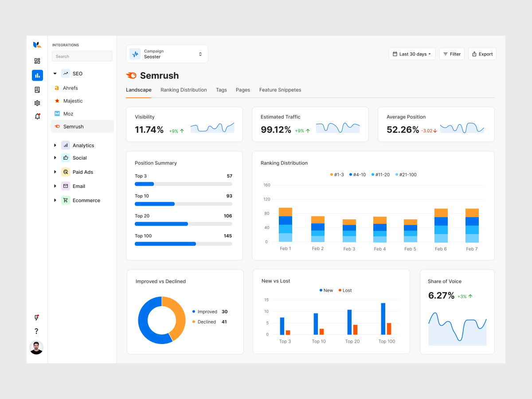Click the calendar icon in date picker
Screen dimensions: 532x399
(395, 54)
